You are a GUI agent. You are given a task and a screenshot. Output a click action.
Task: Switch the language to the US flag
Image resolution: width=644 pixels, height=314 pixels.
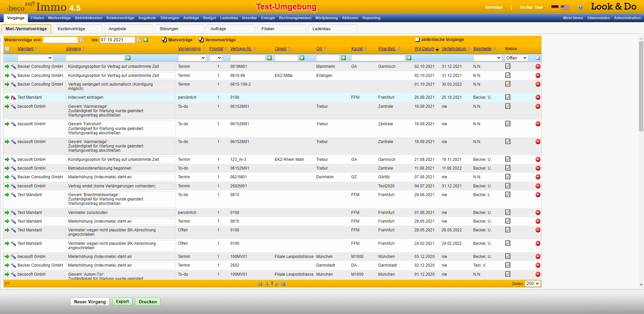(565, 7)
